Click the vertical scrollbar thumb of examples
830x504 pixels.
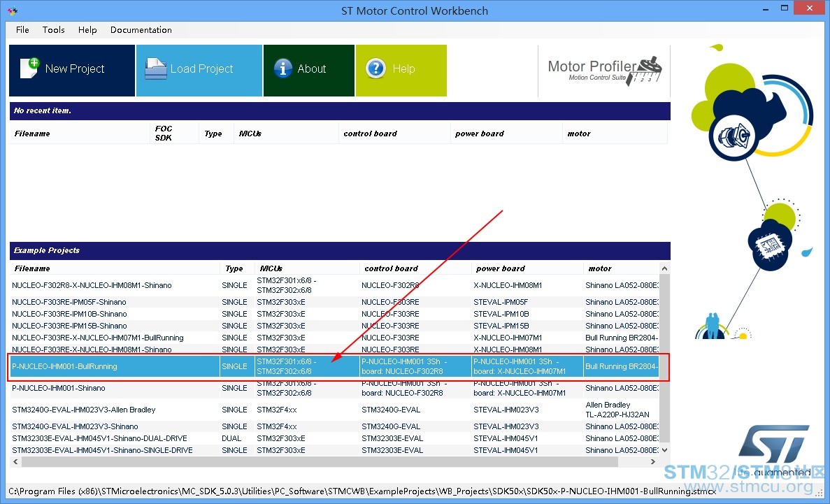pyautogui.click(x=664, y=357)
